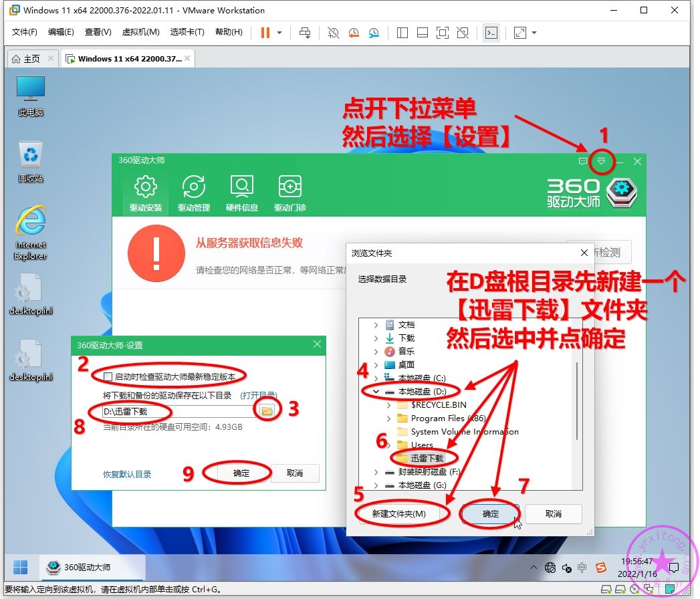Confirm settings with 确定 button
The image size is (700, 599).
pos(241,473)
